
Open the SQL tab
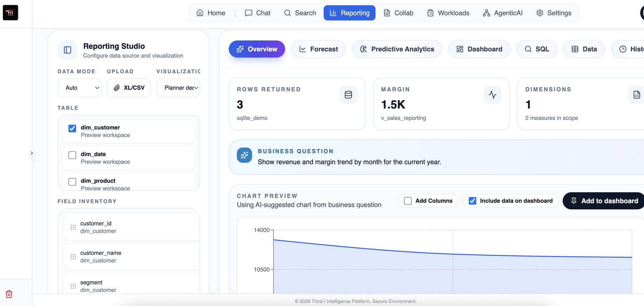click(537, 49)
